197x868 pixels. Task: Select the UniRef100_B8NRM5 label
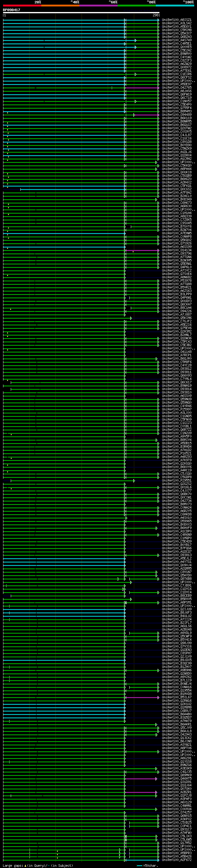177,122
